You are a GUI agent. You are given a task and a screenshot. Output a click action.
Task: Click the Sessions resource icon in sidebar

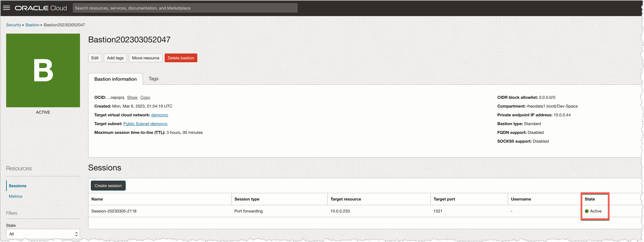pyautogui.click(x=17, y=185)
